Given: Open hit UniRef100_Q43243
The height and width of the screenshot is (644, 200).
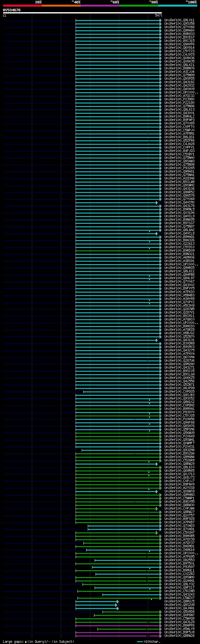Looking at the screenshot, I should pyautogui.click(x=179, y=594).
